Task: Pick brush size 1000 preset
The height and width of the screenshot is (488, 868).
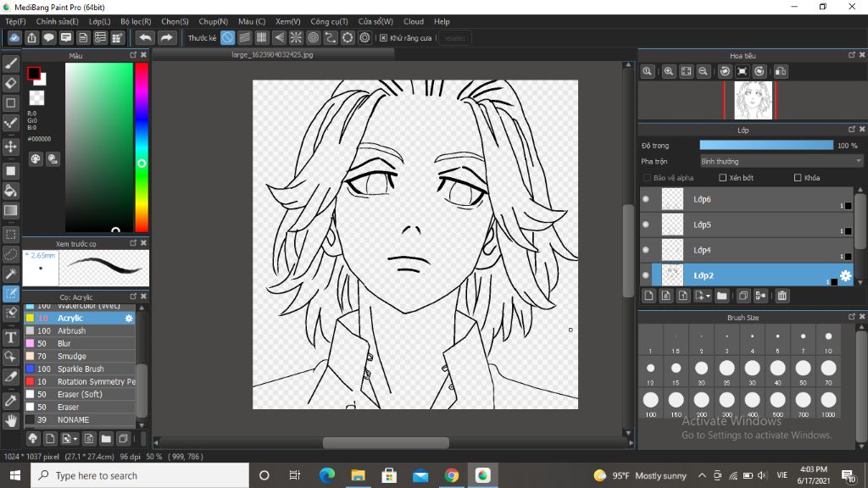Action: [828, 402]
